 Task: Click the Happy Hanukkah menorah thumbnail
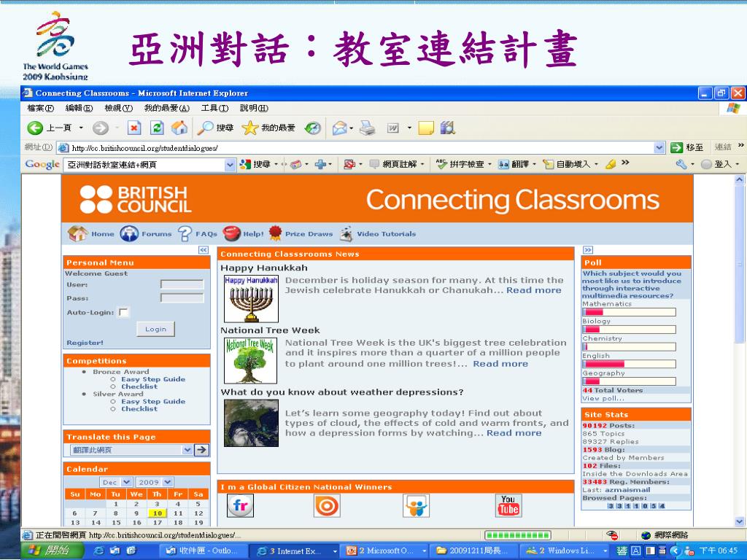(251, 298)
